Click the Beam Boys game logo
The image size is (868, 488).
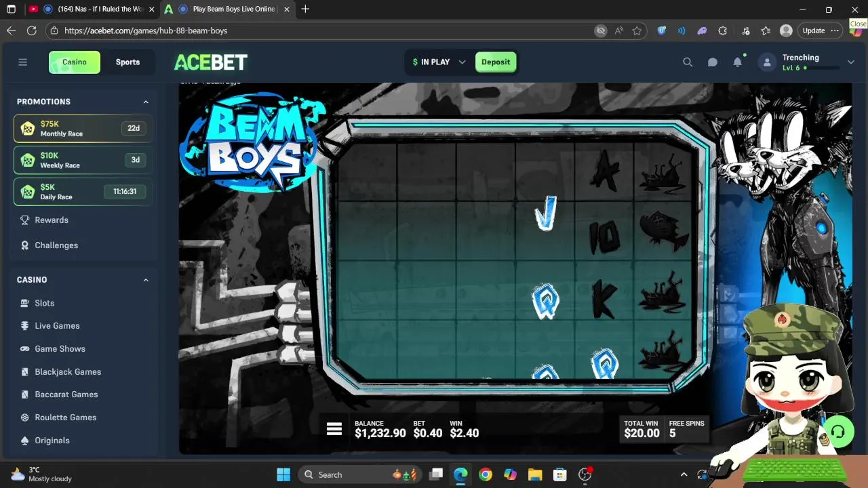pyautogui.click(x=252, y=143)
